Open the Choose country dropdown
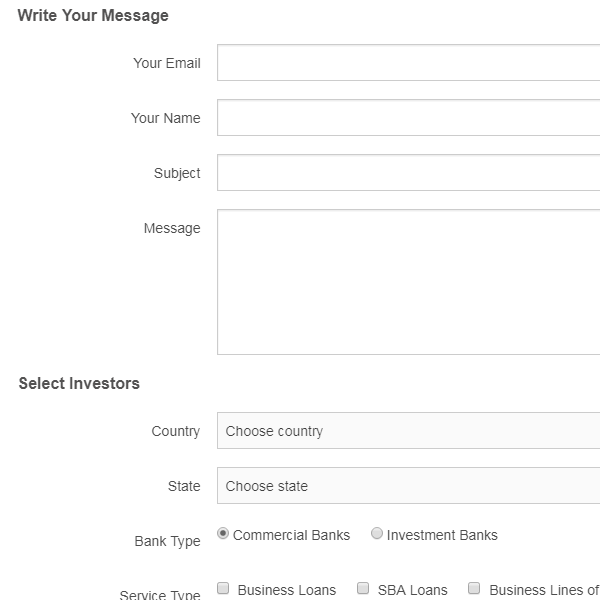Viewport: 600px width, 600px height. click(x=408, y=431)
